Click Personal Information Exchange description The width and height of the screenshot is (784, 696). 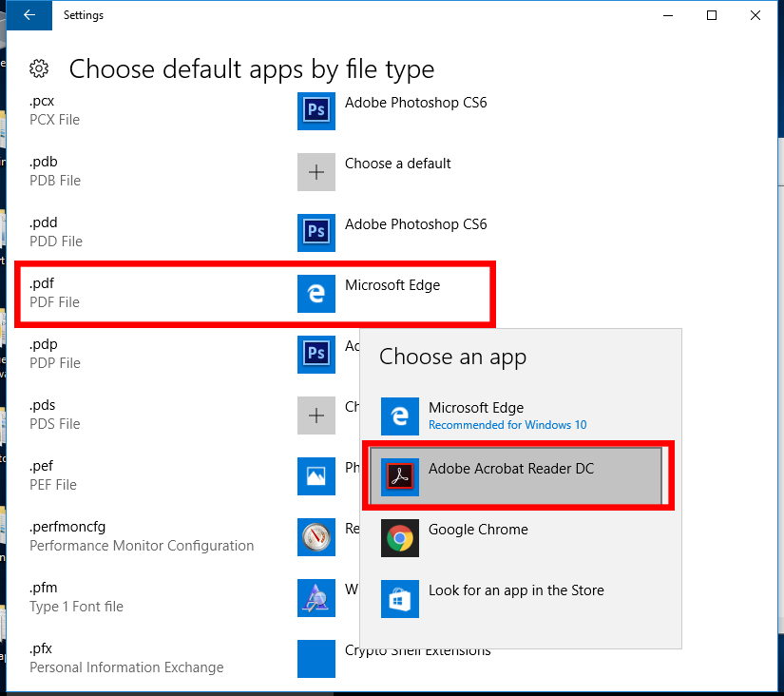126,667
